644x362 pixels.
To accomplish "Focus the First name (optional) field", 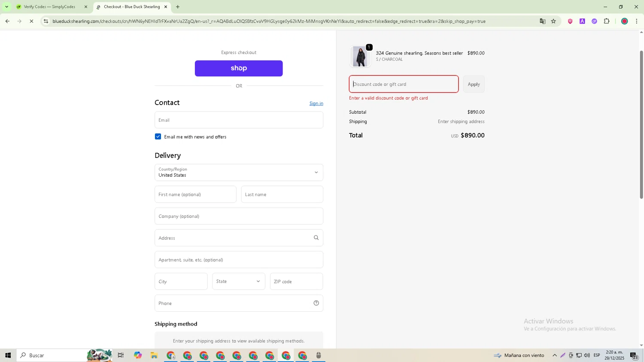I will [x=195, y=194].
